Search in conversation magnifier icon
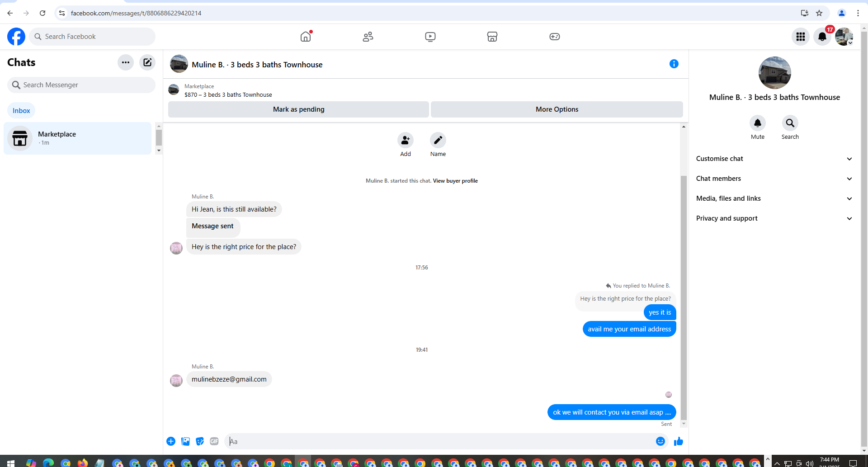This screenshot has width=868, height=467. [x=790, y=123]
